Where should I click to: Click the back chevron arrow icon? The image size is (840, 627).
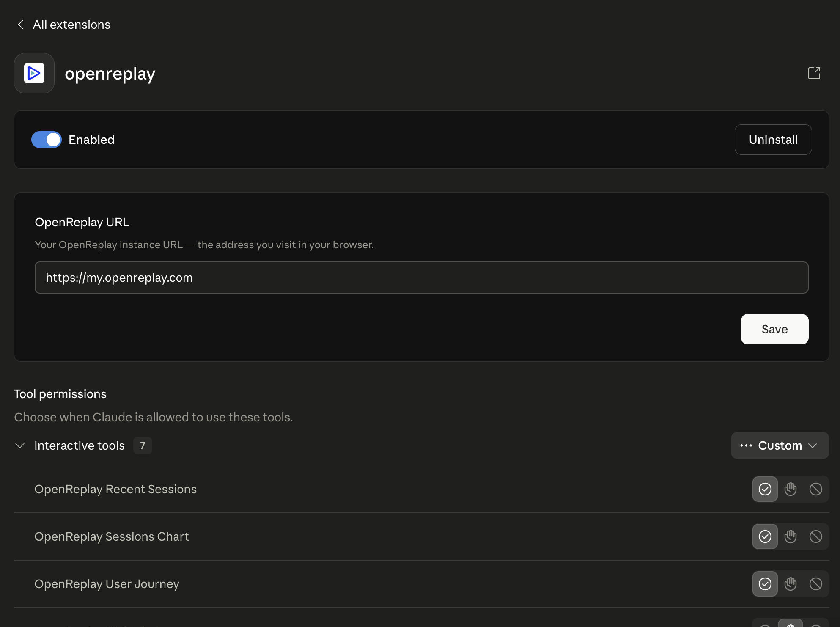(x=20, y=25)
